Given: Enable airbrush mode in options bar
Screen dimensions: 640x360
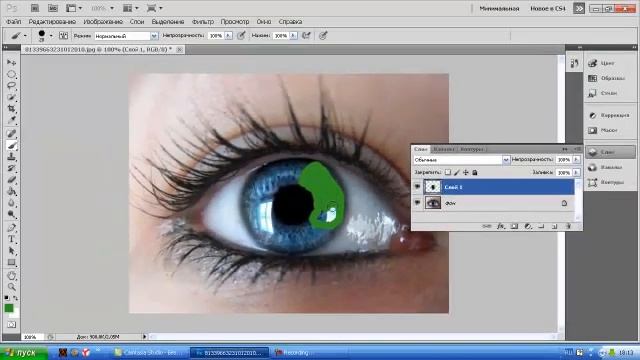Looking at the screenshot, I should (x=306, y=36).
